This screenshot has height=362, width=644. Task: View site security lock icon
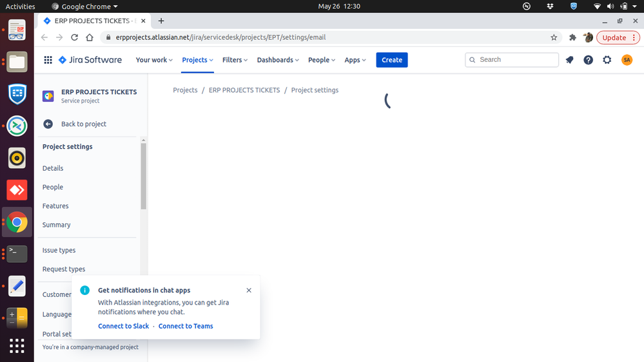tap(108, 37)
